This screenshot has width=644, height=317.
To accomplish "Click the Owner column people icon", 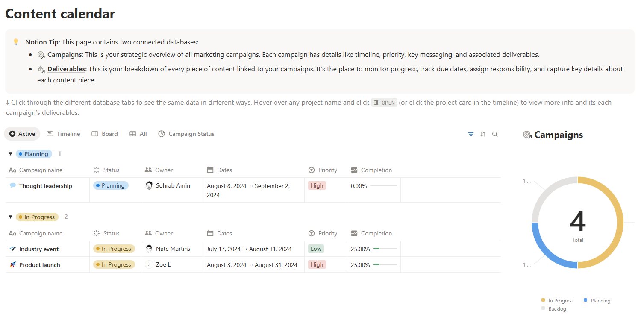I will pos(147,170).
